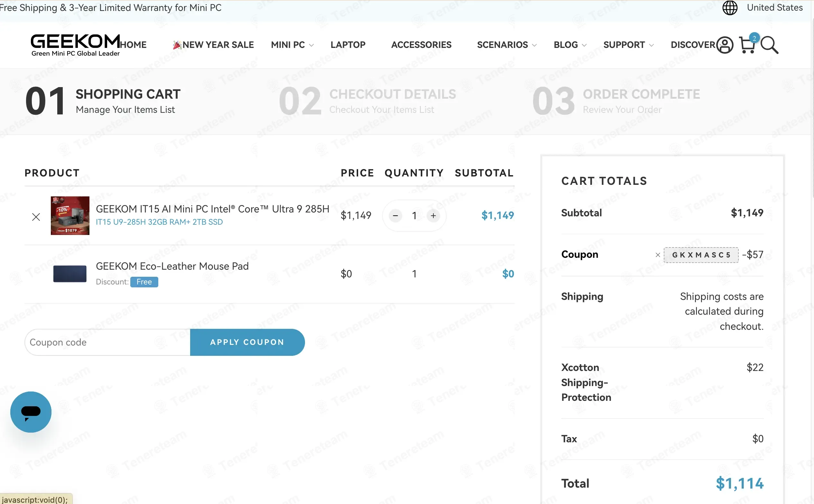Expand the SUPPORT menu chevron
Image resolution: width=814 pixels, height=504 pixels.
pos(651,45)
